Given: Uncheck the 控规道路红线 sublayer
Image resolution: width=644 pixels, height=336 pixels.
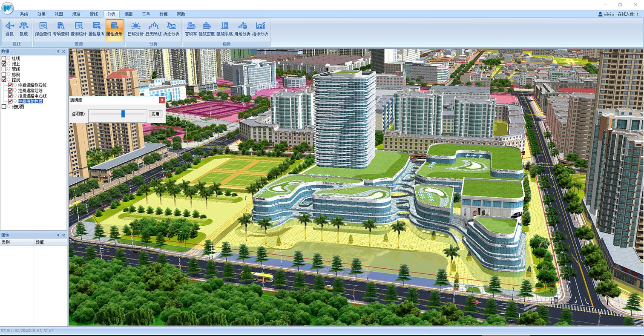Looking at the screenshot, I should pyautogui.click(x=11, y=91).
